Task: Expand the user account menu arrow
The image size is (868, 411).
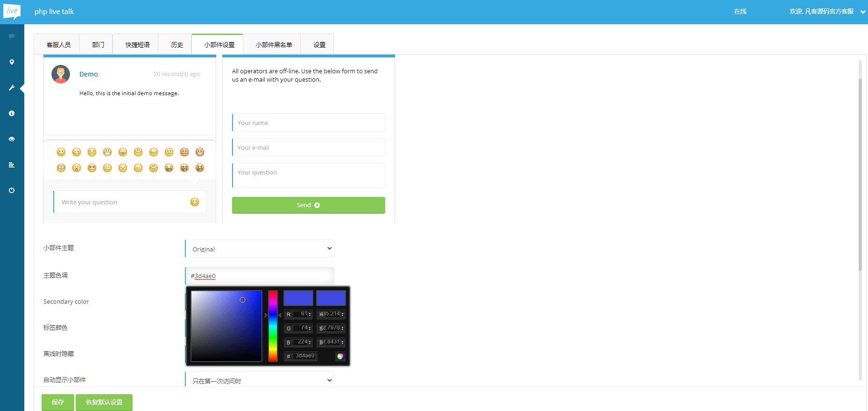Action: (863, 12)
